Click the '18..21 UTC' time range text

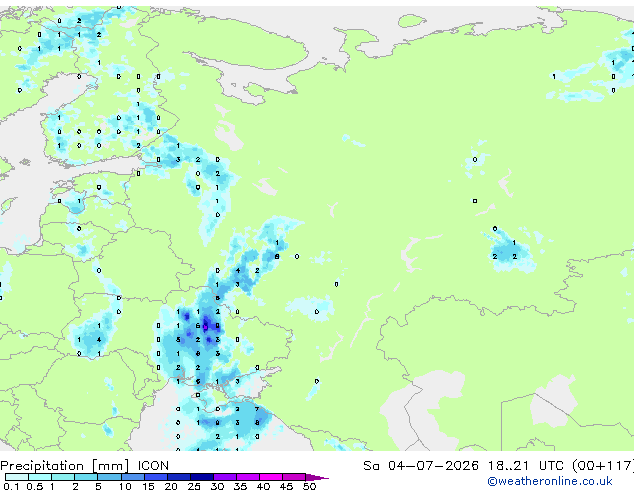tap(525, 466)
